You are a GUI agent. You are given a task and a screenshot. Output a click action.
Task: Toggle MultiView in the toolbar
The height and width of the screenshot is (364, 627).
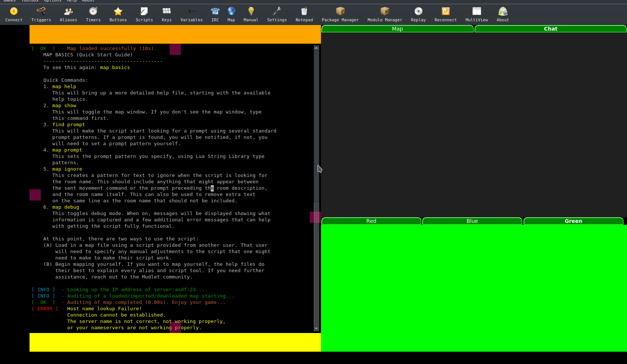click(476, 15)
